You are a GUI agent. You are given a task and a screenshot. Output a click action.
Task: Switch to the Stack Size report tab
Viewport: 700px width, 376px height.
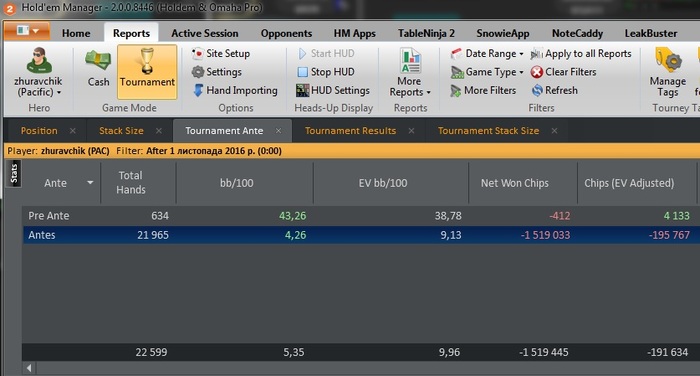(x=121, y=131)
